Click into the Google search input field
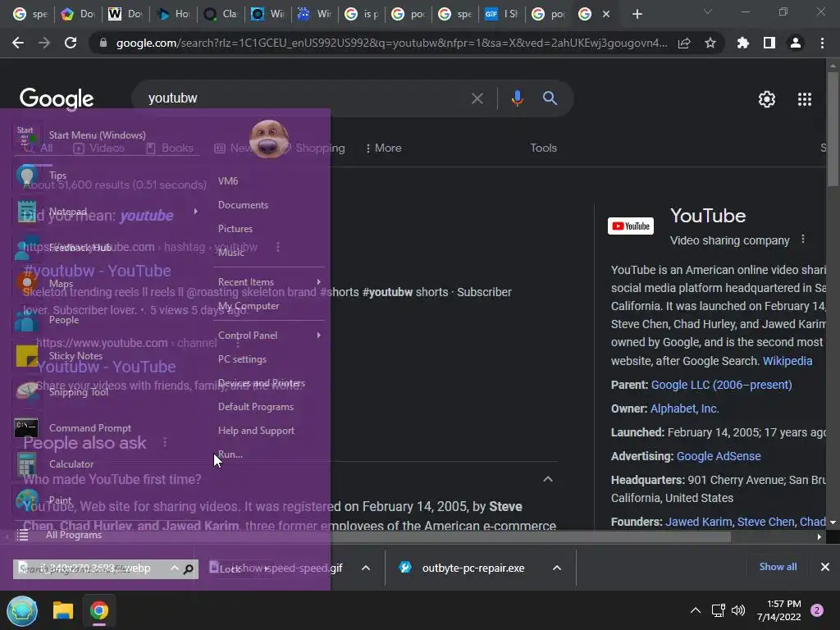The height and width of the screenshot is (630, 840). [x=305, y=98]
